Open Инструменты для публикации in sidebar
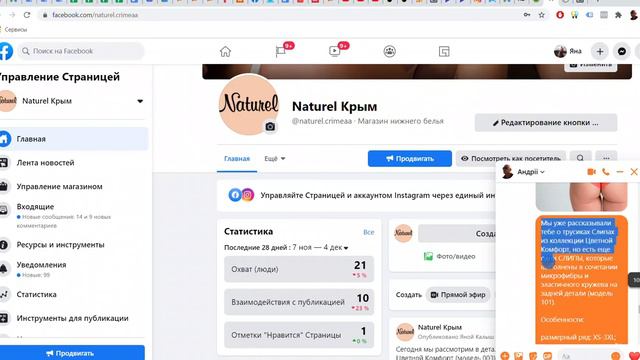The height and width of the screenshot is (360, 640). coord(73,318)
